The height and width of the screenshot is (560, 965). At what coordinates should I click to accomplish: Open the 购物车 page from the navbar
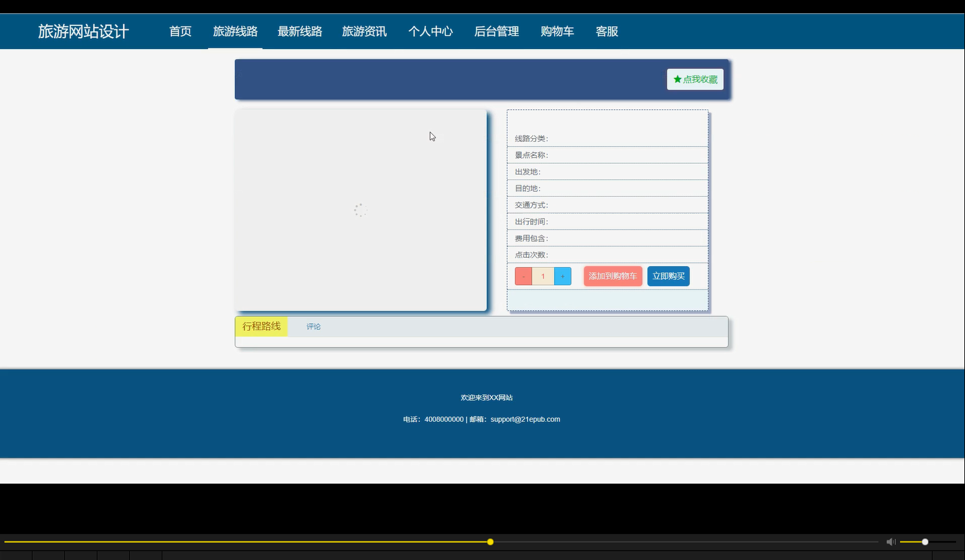pyautogui.click(x=557, y=31)
